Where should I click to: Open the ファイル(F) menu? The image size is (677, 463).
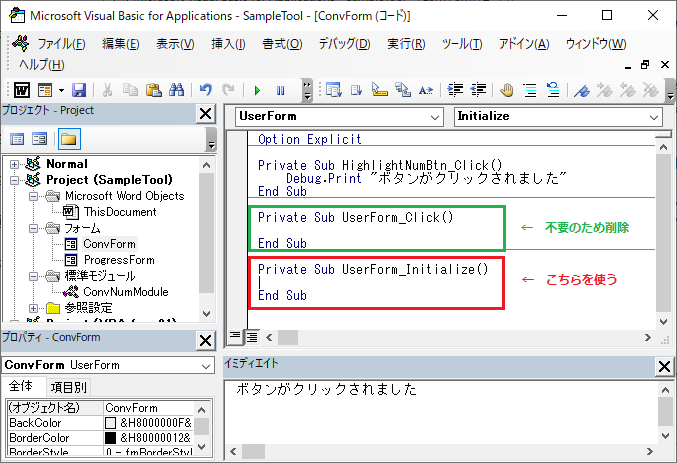[61, 44]
